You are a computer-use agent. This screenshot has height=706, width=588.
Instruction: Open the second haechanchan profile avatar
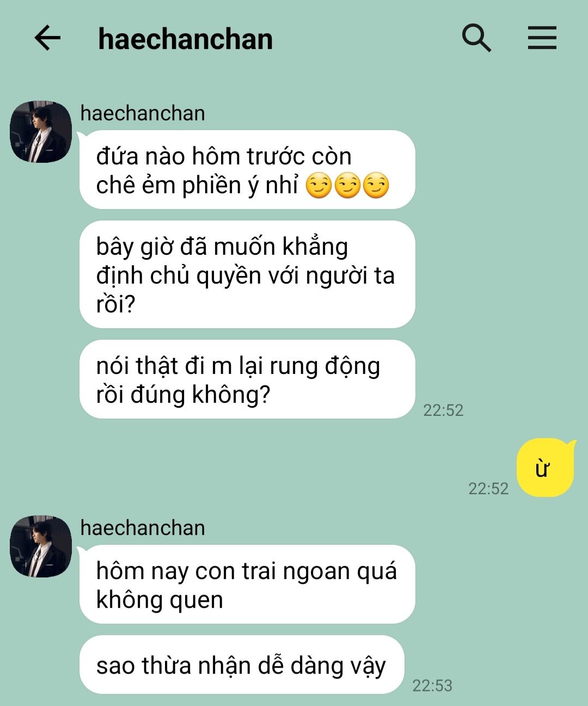pos(41,547)
